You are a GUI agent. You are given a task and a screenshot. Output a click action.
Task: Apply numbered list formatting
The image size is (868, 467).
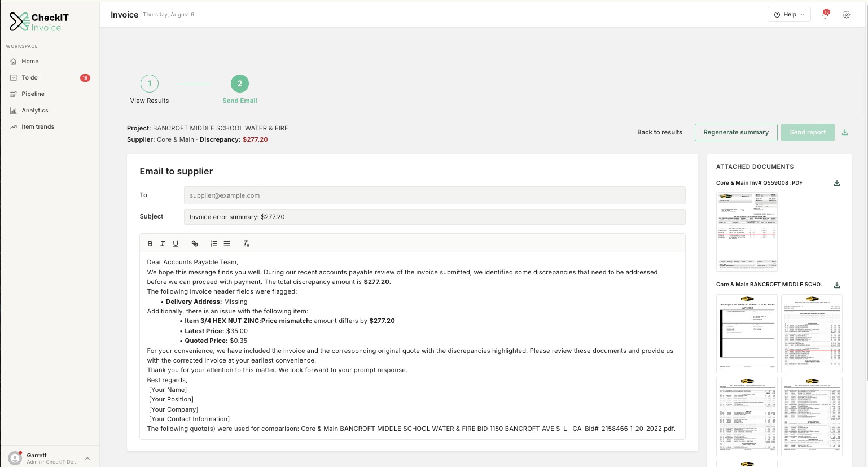[x=214, y=243]
